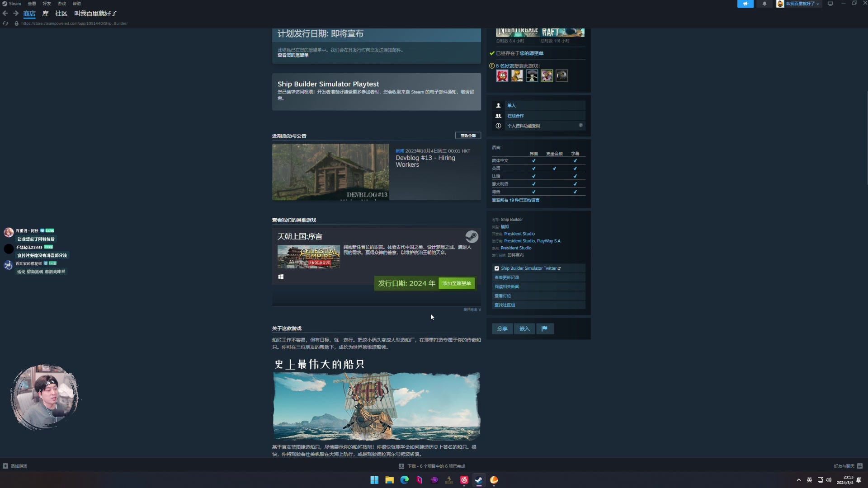
Task: Open the notifications bell icon
Action: coord(764,4)
